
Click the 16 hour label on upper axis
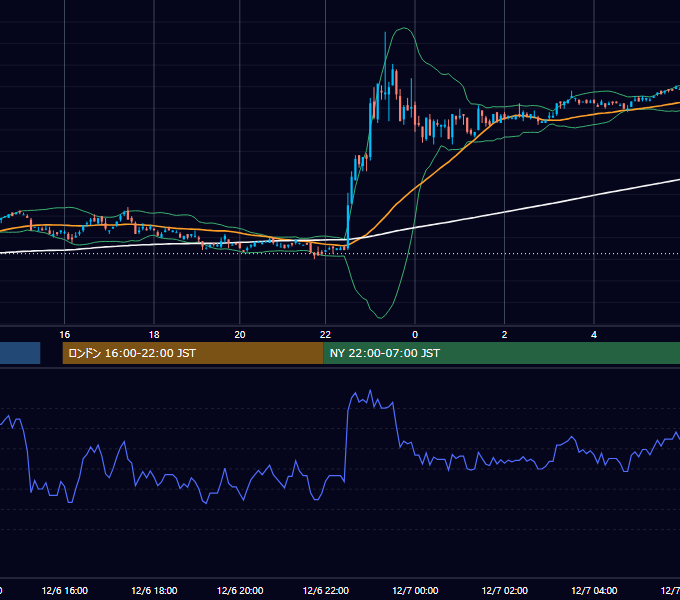pyautogui.click(x=65, y=335)
